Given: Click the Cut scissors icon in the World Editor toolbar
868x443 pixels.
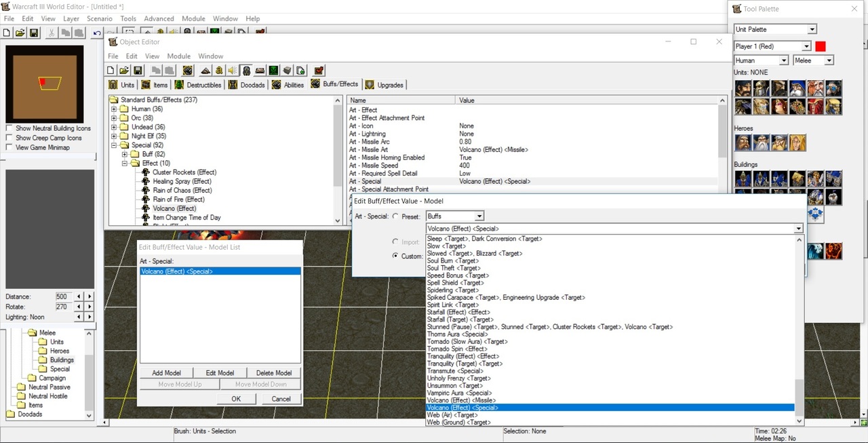Looking at the screenshot, I should click(x=52, y=33).
